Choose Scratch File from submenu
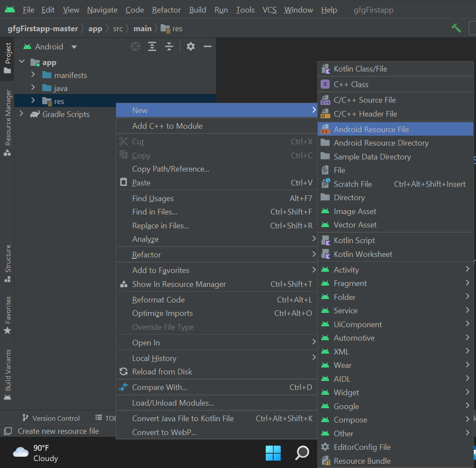 [395, 184]
